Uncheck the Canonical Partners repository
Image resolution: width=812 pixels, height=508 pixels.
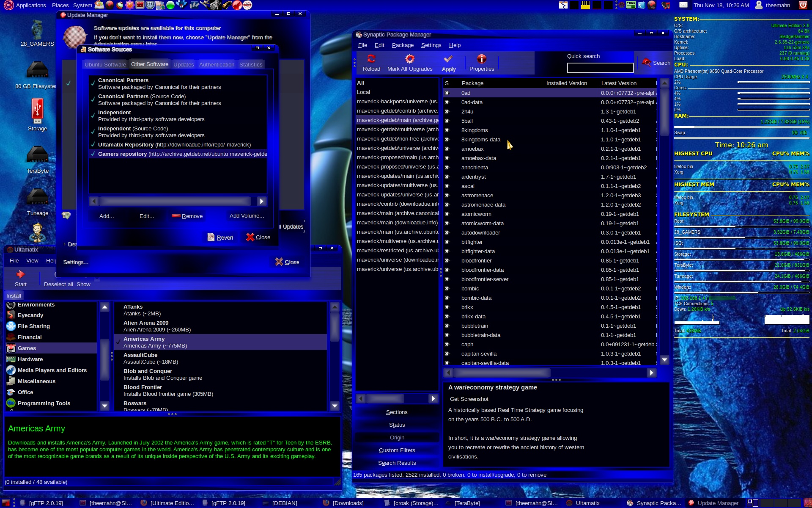point(93,83)
